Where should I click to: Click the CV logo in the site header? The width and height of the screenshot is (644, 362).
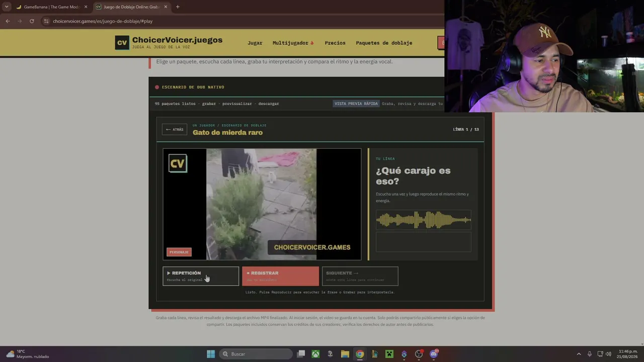click(x=122, y=43)
